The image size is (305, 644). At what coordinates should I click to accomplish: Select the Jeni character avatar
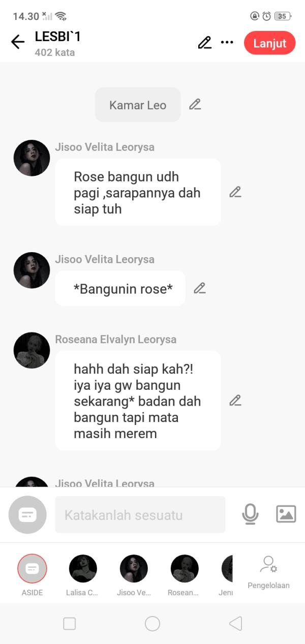click(x=227, y=574)
